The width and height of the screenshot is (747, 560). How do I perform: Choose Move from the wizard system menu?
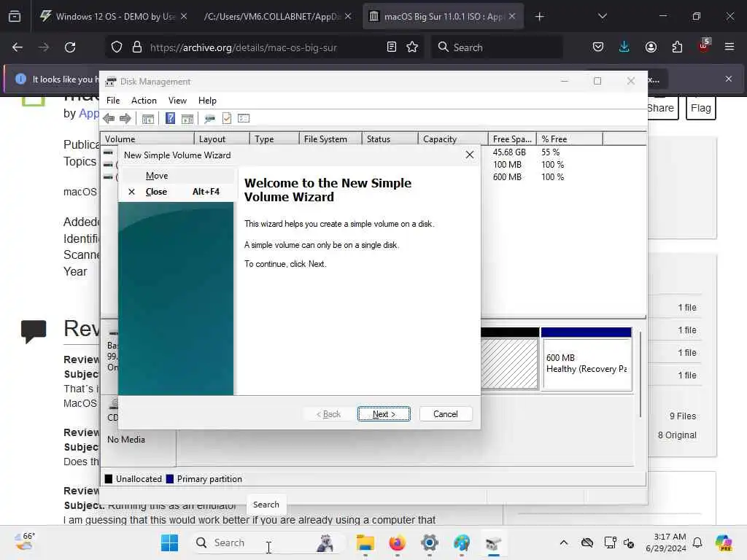177,176
